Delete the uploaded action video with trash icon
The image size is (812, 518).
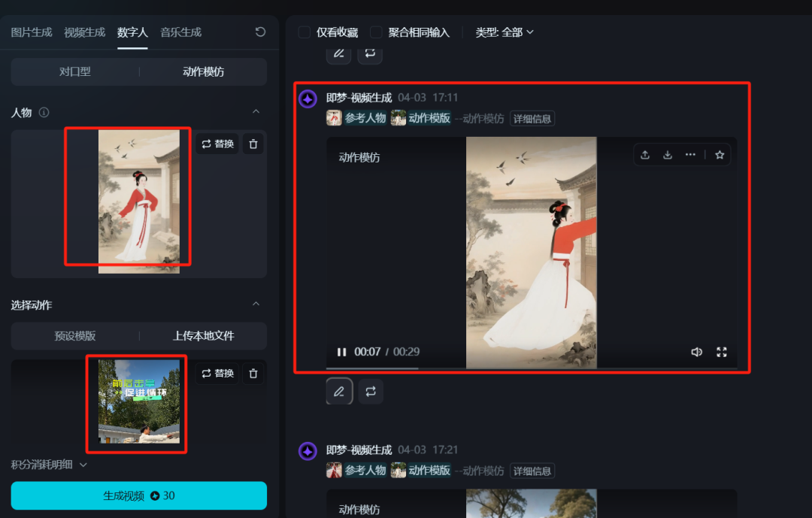pos(253,374)
